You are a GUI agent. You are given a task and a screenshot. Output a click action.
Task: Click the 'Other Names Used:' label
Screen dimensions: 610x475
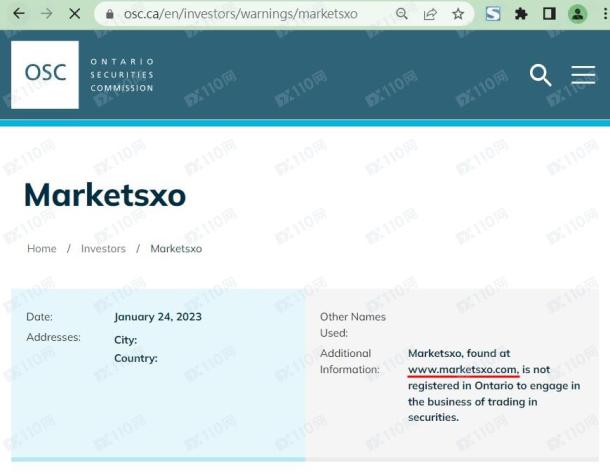pos(352,325)
